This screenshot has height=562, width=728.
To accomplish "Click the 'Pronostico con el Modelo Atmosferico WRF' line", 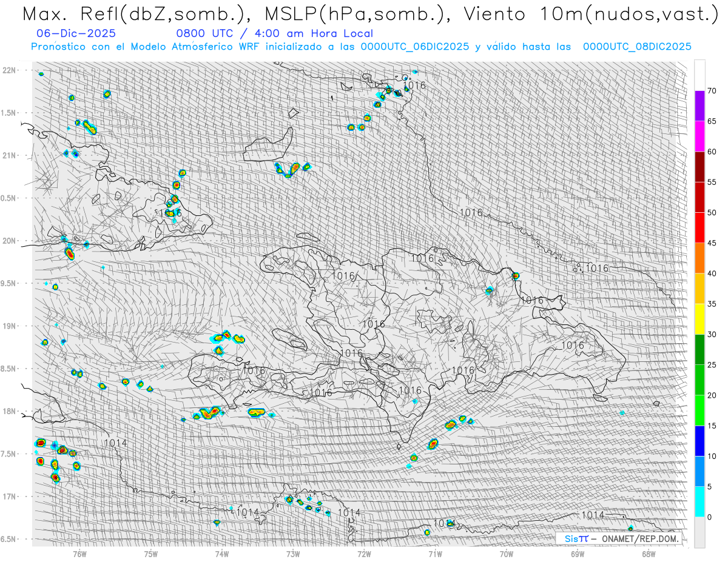I will point(361,46).
